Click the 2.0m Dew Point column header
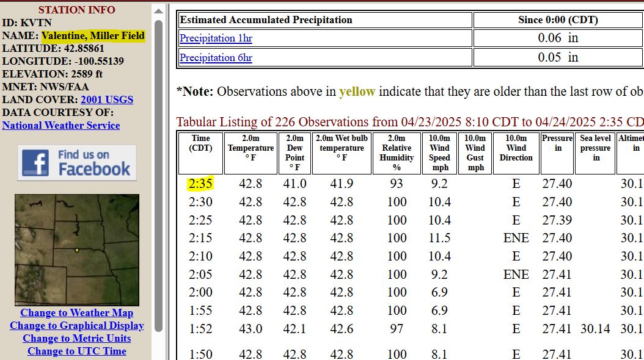Image resolution: width=644 pixels, height=360 pixels. (295, 153)
